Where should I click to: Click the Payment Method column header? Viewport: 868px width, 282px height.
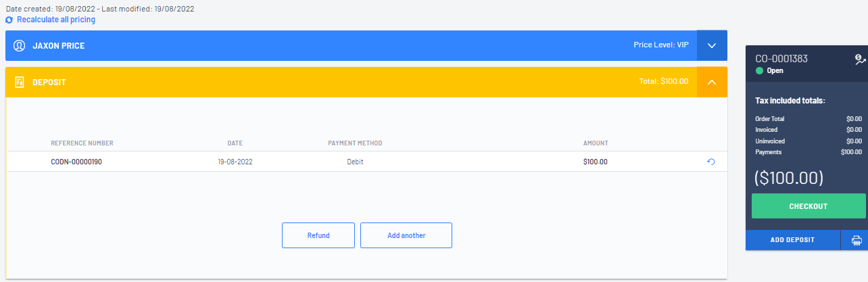(x=355, y=143)
